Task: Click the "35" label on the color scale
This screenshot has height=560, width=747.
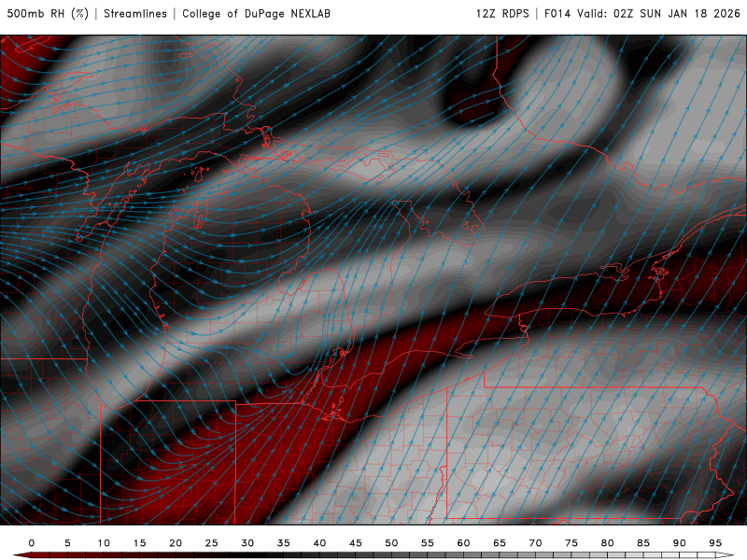Action: pos(284,543)
